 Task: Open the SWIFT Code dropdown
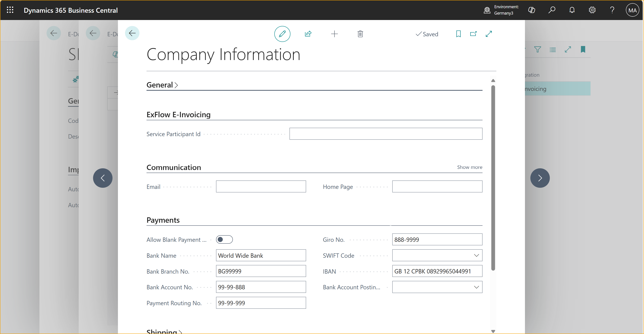coord(477,255)
